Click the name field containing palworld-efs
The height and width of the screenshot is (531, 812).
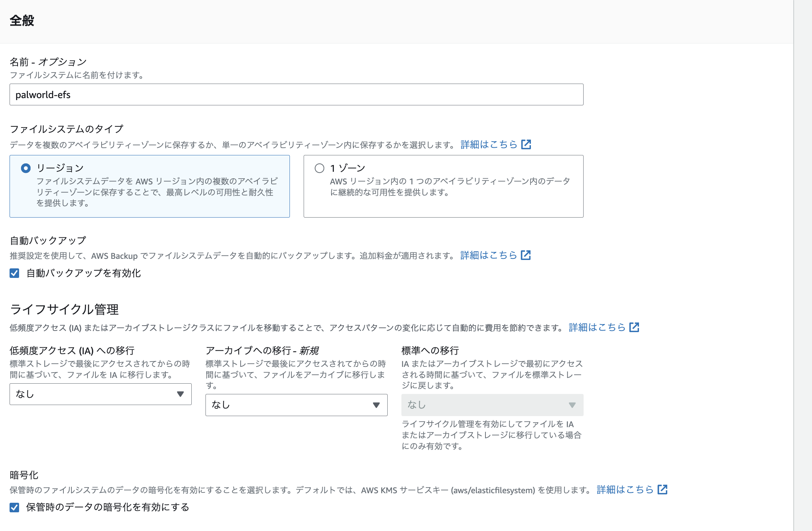click(296, 95)
